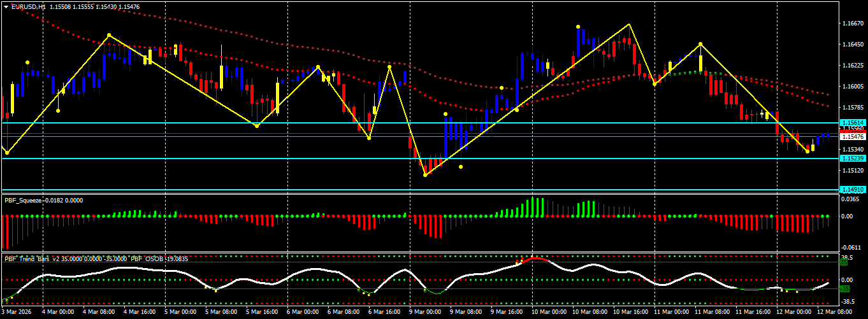Click the current bid price label 1.15476
The height and width of the screenshot is (319, 868).
click(x=853, y=136)
